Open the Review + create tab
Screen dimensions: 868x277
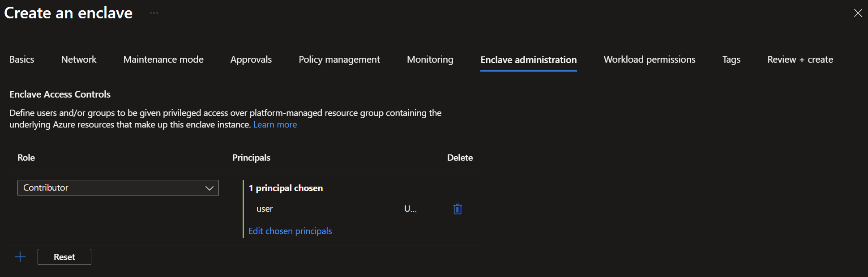pyautogui.click(x=800, y=60)
